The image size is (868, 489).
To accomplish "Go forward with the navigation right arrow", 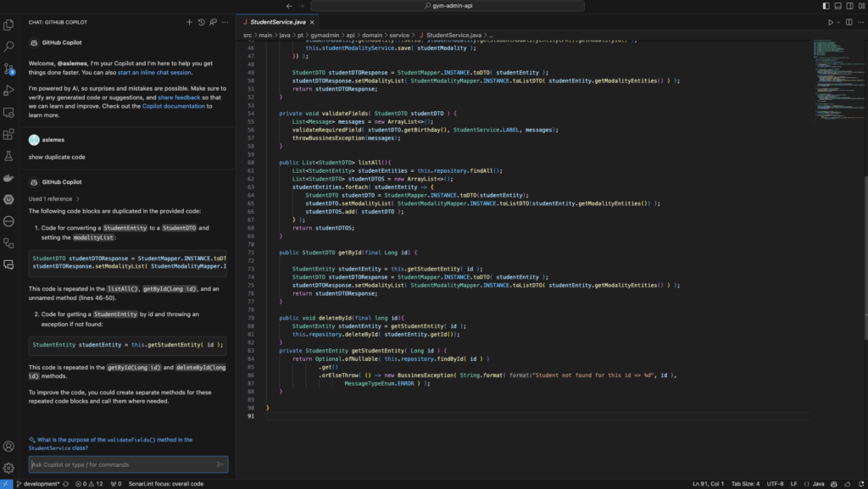I will pyautogui.click(x=301, y=6).
